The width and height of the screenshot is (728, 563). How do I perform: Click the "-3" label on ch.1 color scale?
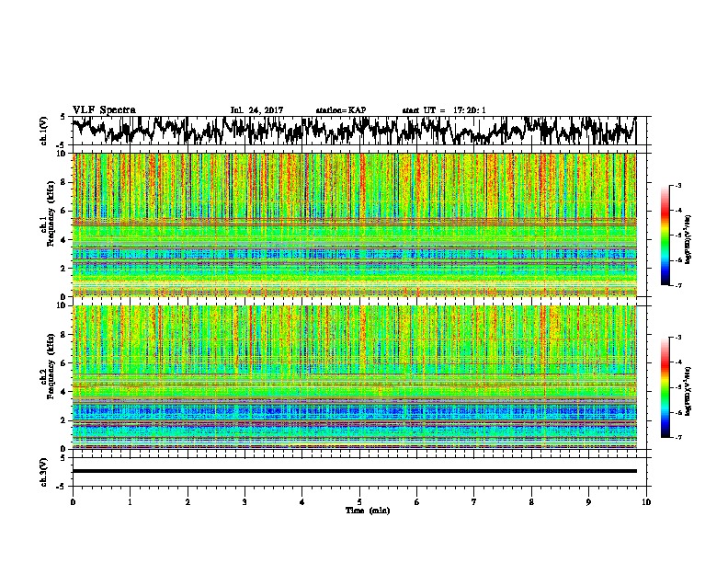coord(678,186)
